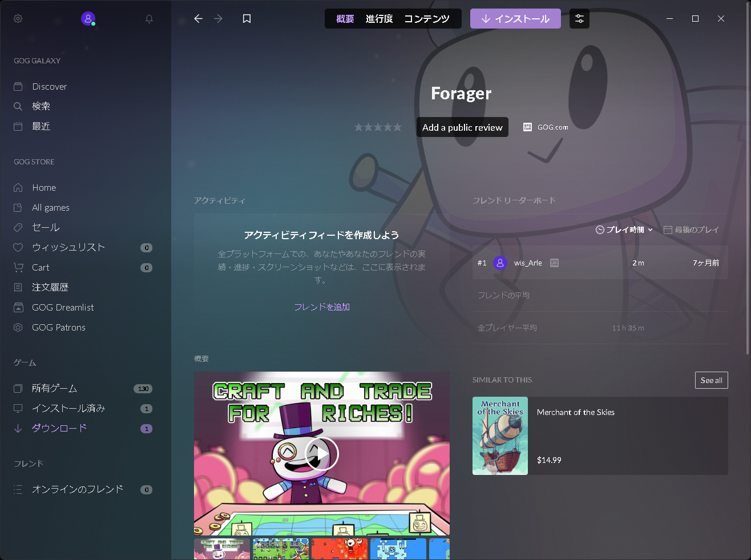Image resolution: width=751 pixels, height=560 pixels.
Task: Click 全プレイヤー平均 row
Action: [600, 328]
